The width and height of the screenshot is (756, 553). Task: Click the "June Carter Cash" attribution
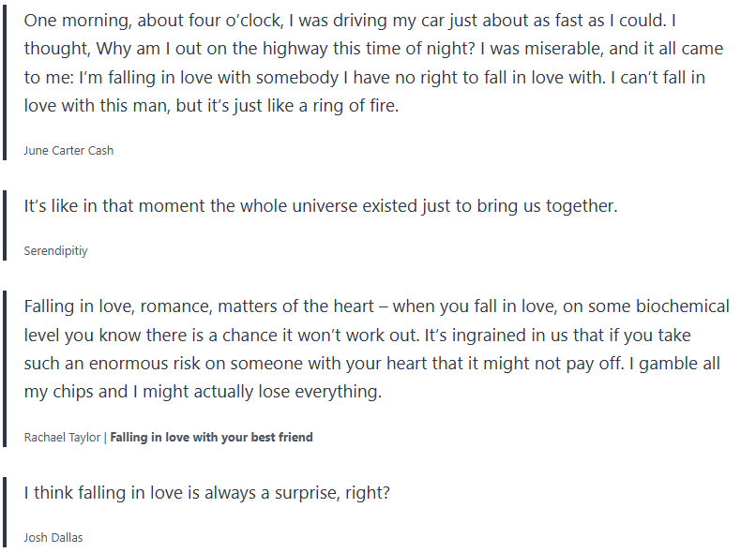tap(68, 150)
